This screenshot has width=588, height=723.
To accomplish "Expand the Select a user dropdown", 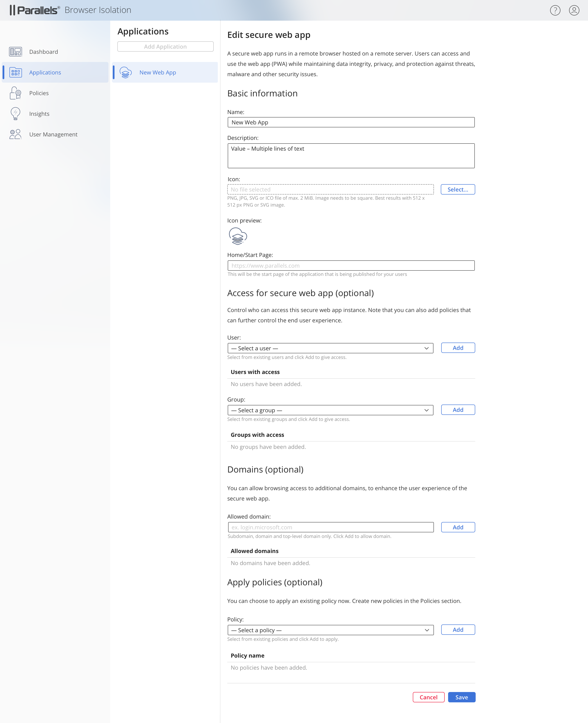I will (x=330, y=348).
